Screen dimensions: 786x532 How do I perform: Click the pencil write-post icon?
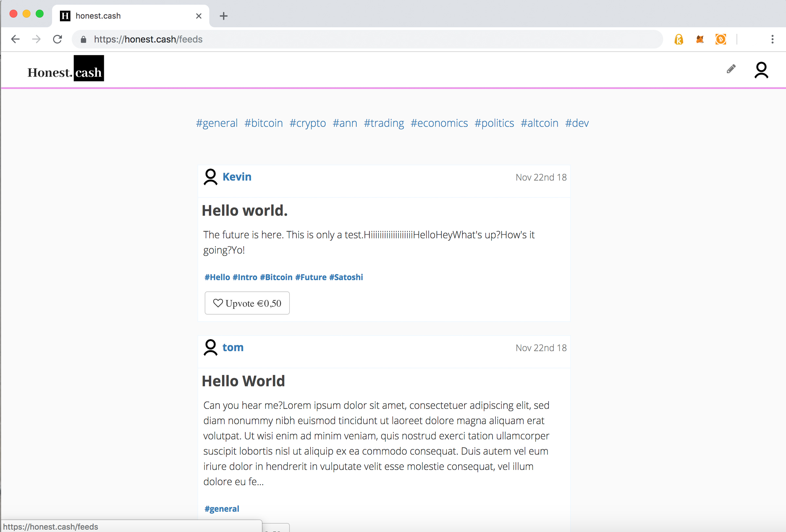point(731,69)
